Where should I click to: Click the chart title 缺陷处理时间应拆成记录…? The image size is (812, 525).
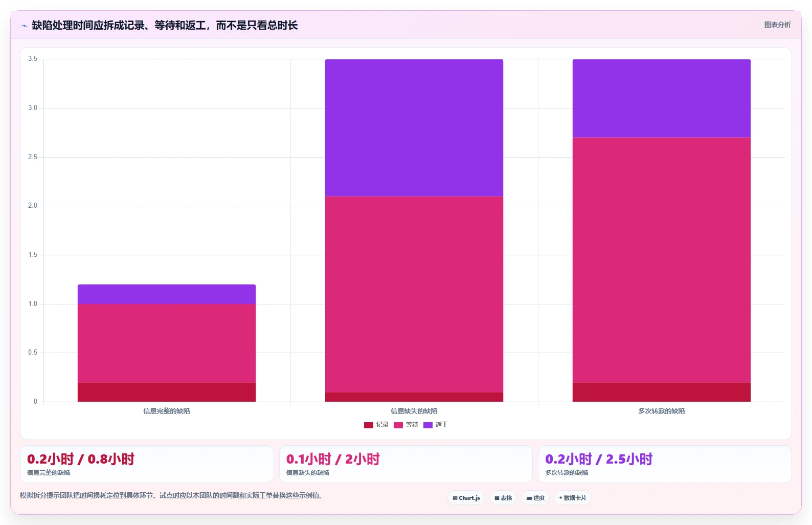[x=165, y=26]
